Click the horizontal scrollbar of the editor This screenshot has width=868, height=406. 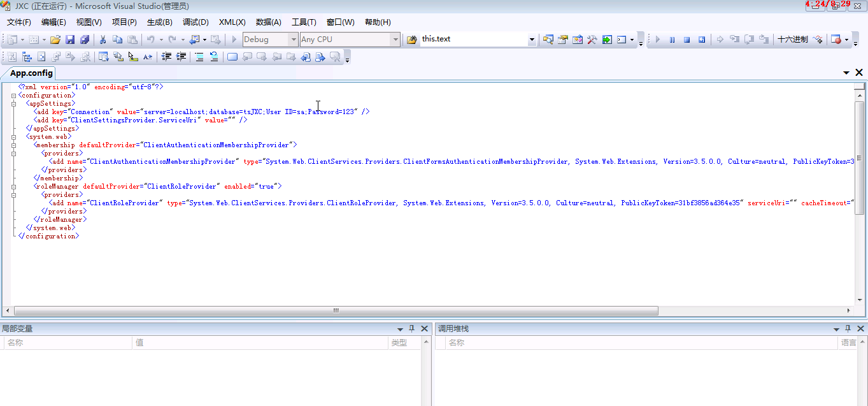pyautogui.click(x=336, y=311)
